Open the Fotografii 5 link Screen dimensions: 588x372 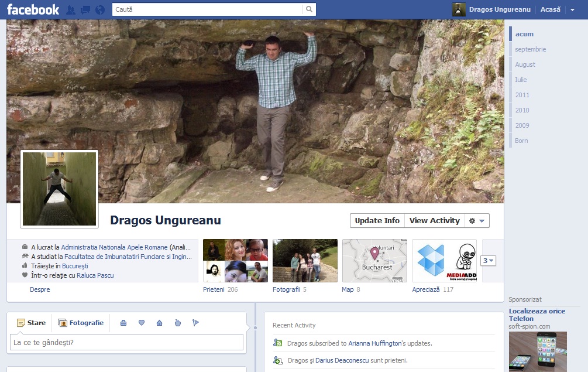coord(289,289)
